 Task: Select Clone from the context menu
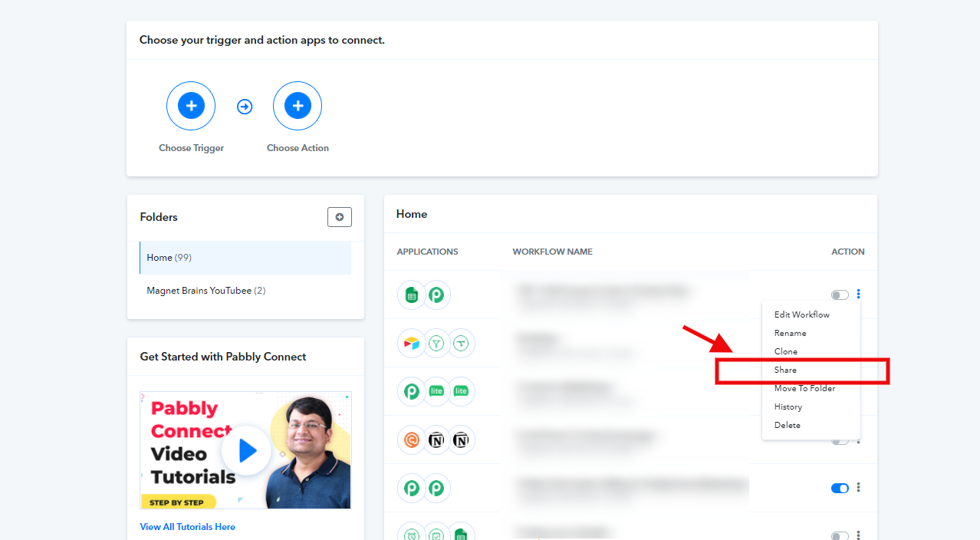pyautogui.click(x=786, y=351)
